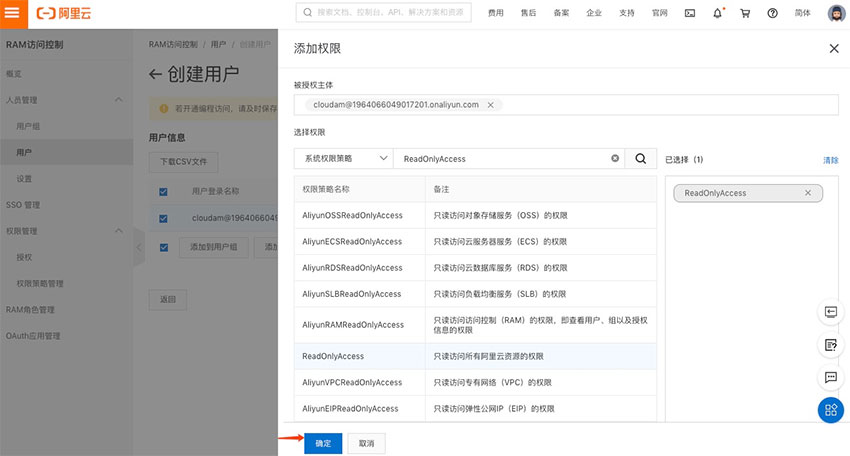The width and height of the screenshot is (850, 456).
Task: Open the 官网 top menu
Action: point(659,13)
